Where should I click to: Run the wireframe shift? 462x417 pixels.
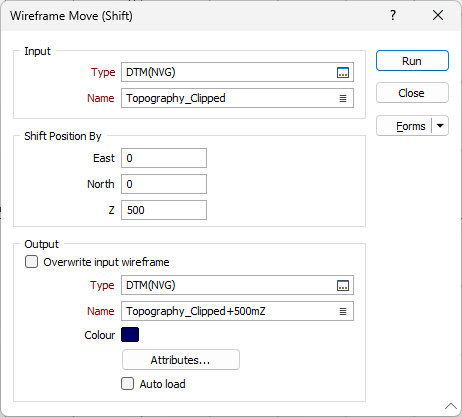point(412,61)
